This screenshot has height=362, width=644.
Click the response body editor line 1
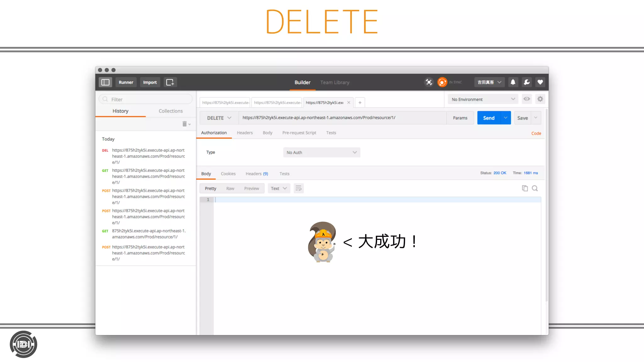click(x=378, y=200)
